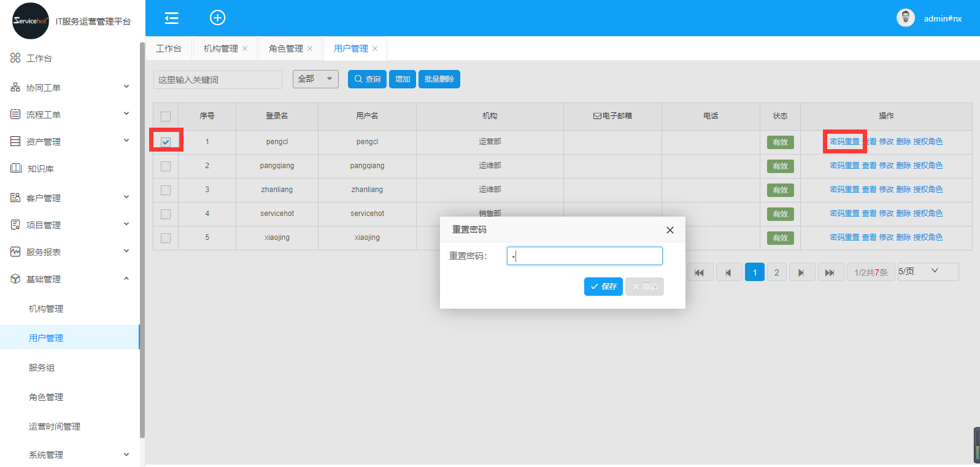Go to the first page of results
This screenshot has height=467, width=980.
[700, 272]
